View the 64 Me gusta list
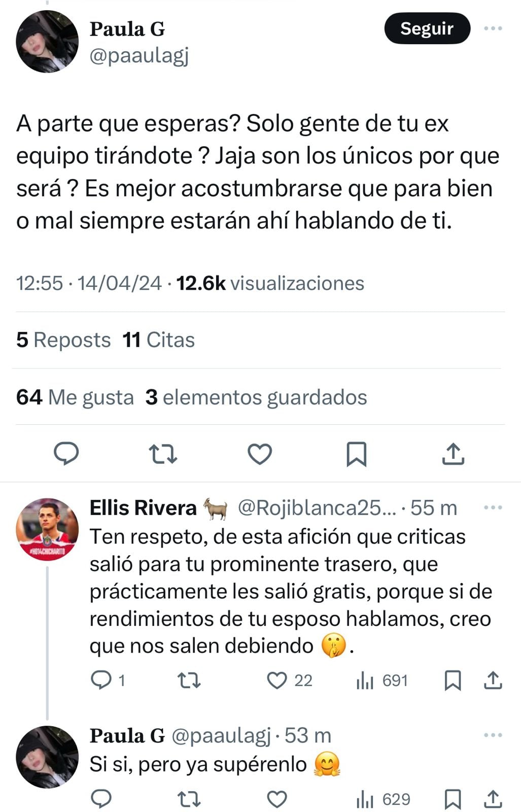 (x=75, y=397)
